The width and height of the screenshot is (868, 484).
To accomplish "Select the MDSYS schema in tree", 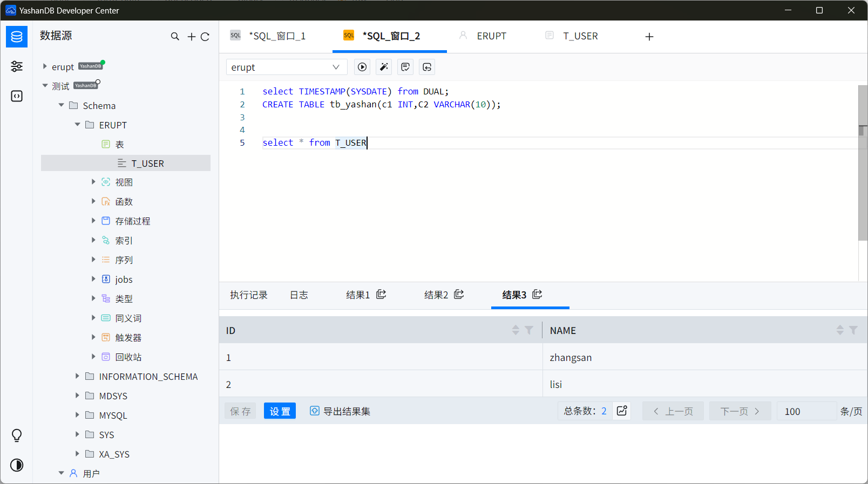I will [x=113, y=396].
